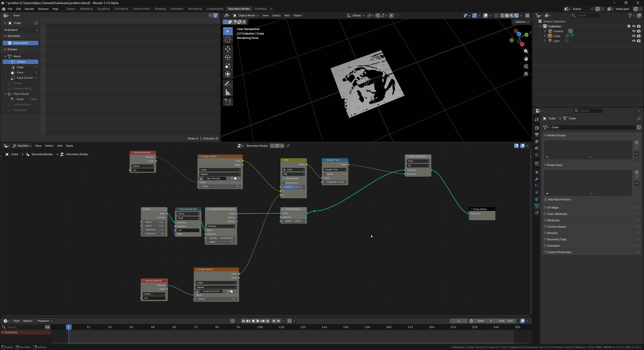644x350 pixels.
Task: Pin the Geometry Nodes node tree
Action: [288, 146]
